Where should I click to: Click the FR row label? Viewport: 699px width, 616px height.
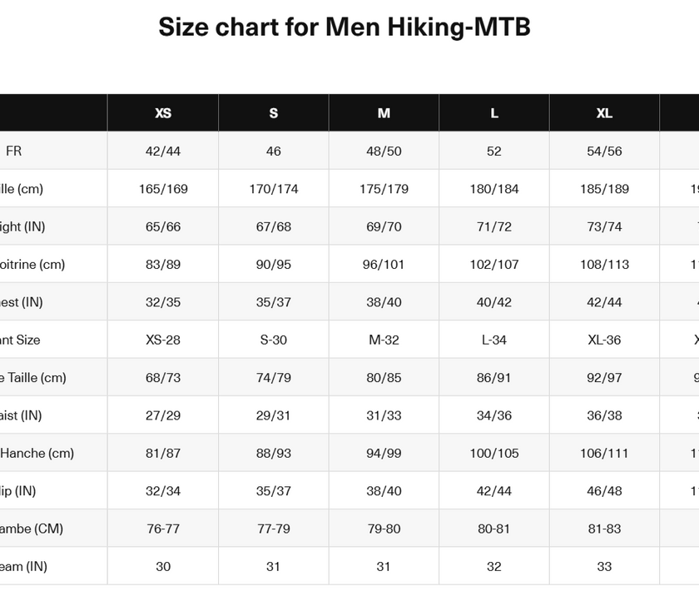pos(14,152)
